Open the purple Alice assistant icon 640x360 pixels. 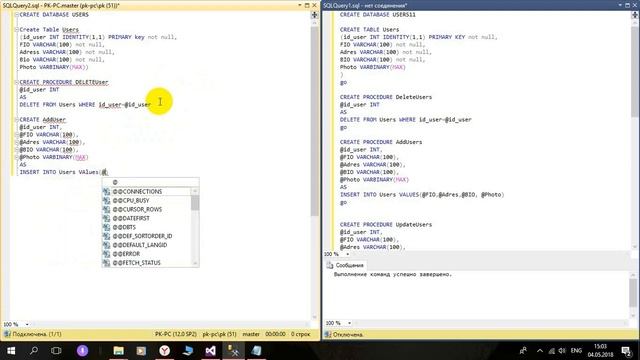click(82, 351)
